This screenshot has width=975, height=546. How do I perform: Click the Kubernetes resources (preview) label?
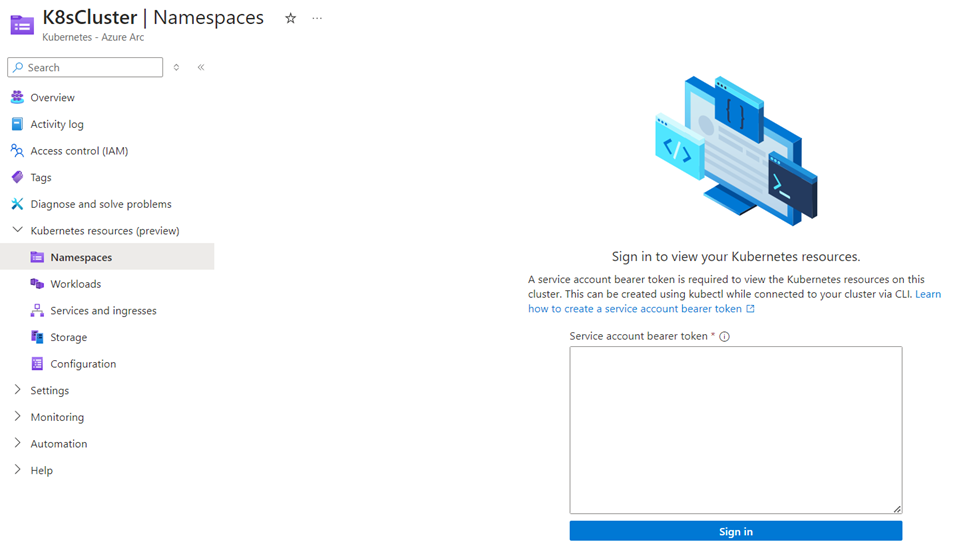coord(105,231)
